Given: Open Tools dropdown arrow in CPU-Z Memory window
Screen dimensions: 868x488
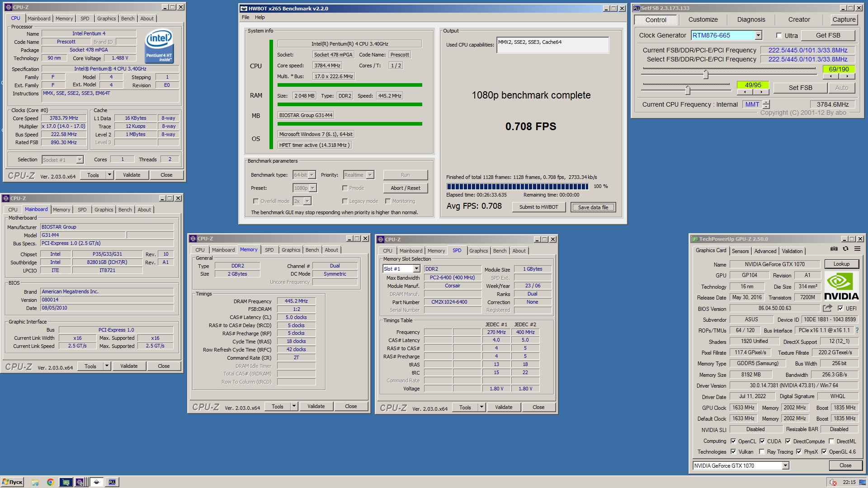Looking at the screenshot, I should 294,406.
